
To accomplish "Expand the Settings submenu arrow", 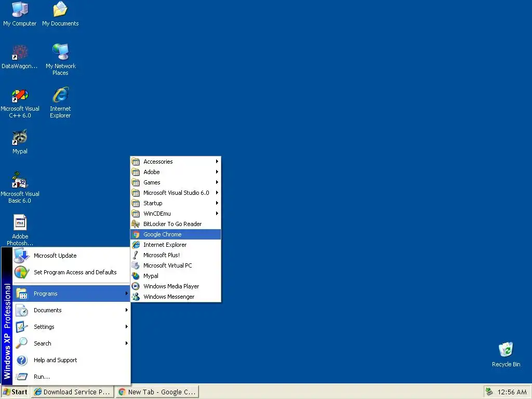I will tap(127, 327).
